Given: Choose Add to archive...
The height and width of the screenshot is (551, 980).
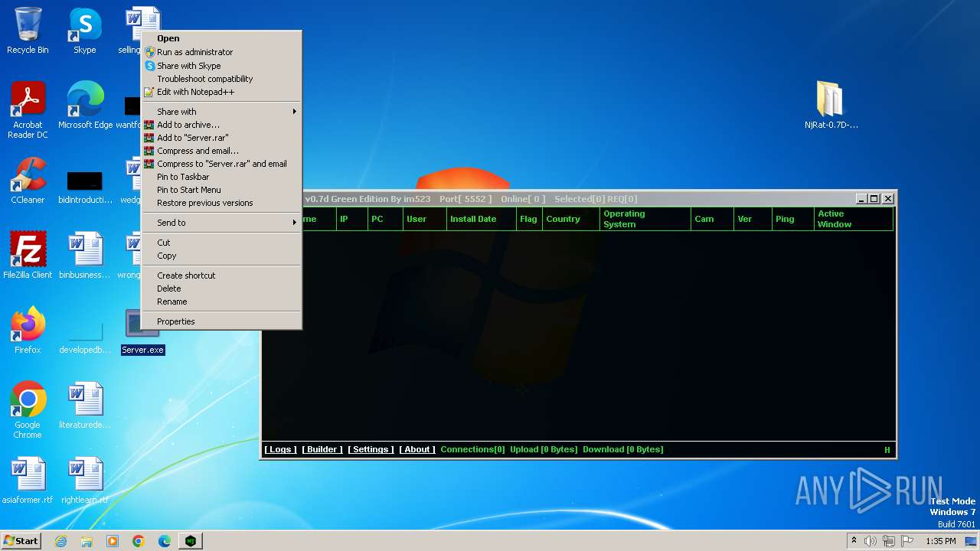Looking at the screenshot, I should (222, 125).
